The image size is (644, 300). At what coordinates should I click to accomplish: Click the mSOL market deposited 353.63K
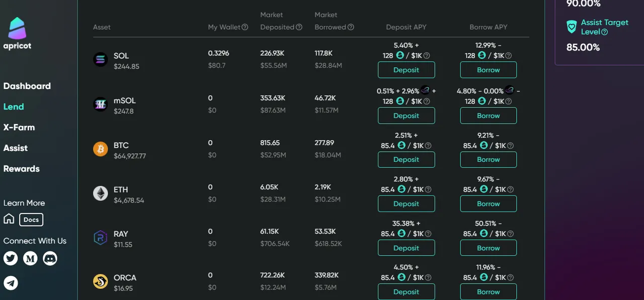click(x=273, y=98)
